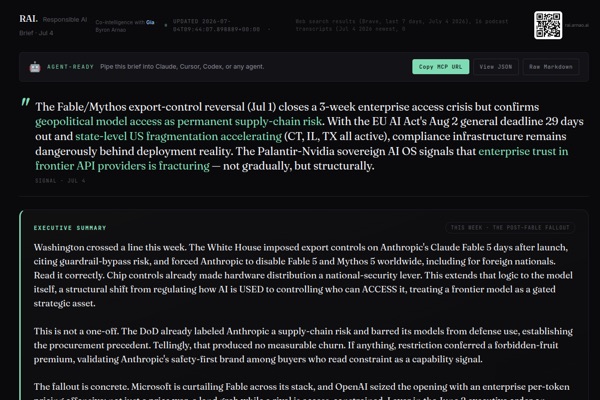This screenshot has height=400, width=600.
Task: Click the rai.arnao.ai label beside the QR code
Action: click(x=577, y=25)
